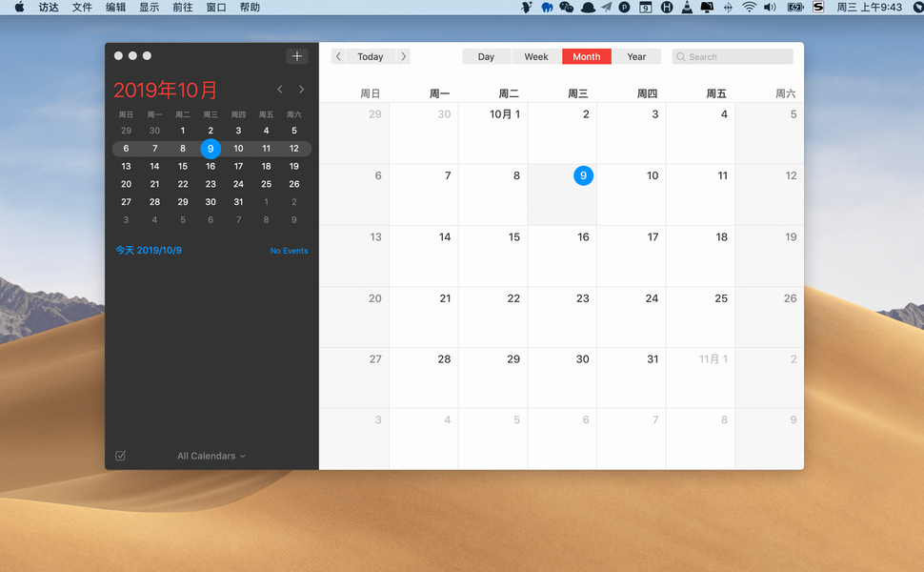The height and width of the screenshot is (572, 924).
Task: Switch to Year view
Action: pyautogui.click(x=636, y=56)
